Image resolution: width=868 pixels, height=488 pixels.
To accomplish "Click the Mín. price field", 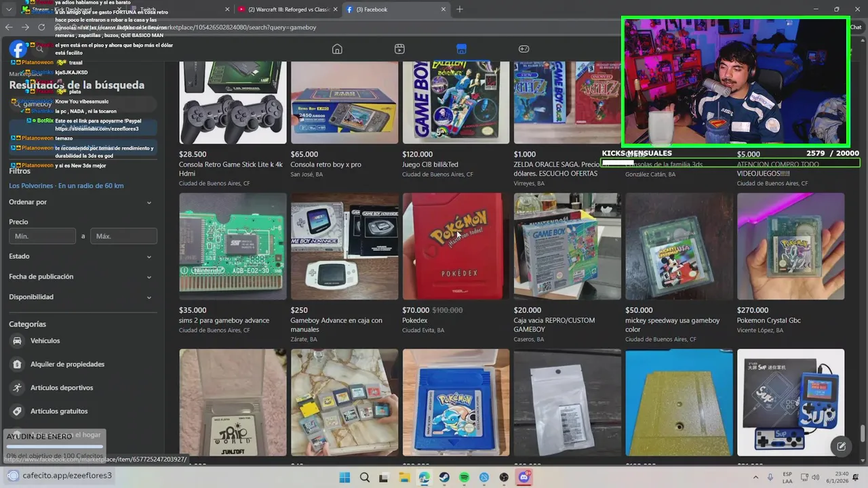I will [x=42, y=236].
